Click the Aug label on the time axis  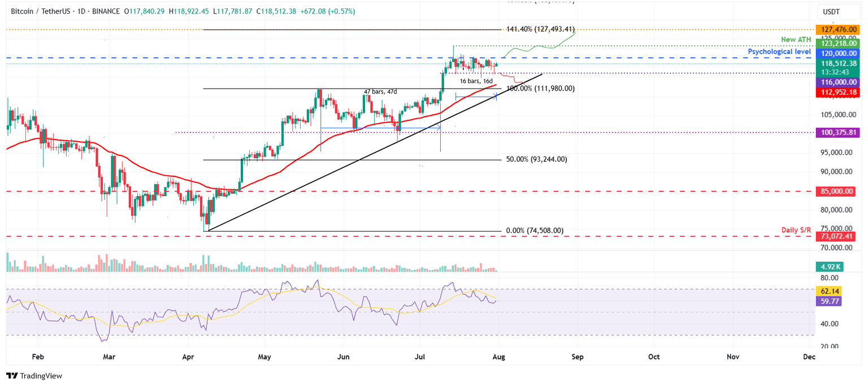point(500,357)
